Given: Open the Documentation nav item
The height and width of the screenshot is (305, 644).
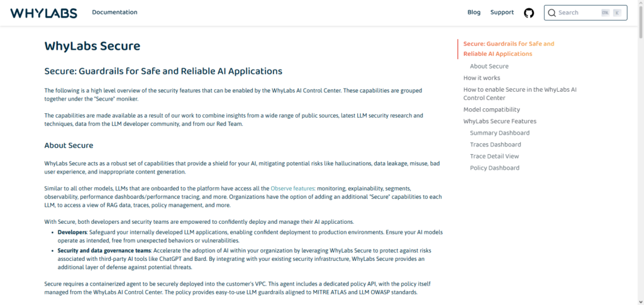Looking at the screenshot, I should pos(114,13).
